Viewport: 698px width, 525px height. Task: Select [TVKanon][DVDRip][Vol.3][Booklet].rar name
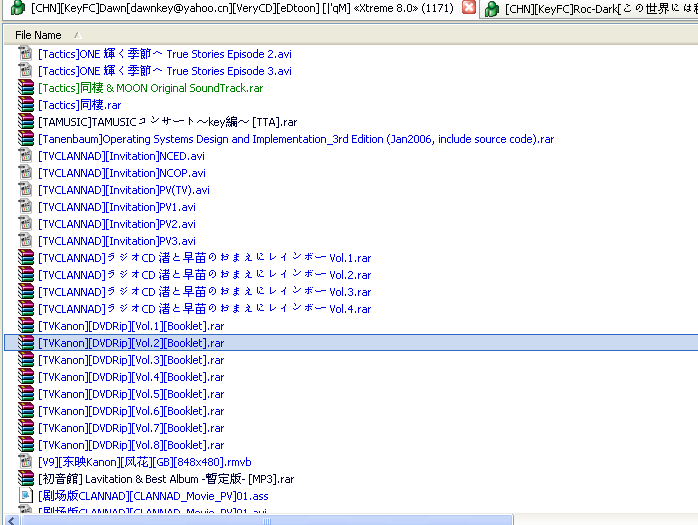[x=131, y=360]
